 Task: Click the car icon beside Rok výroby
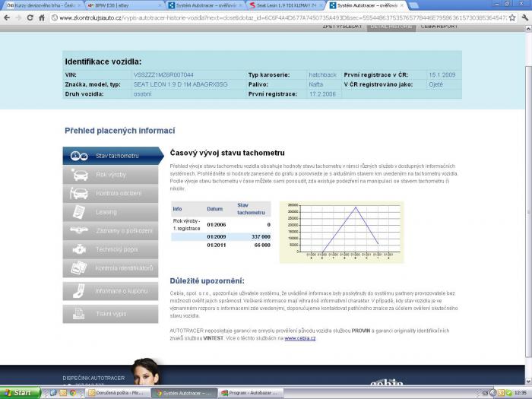[79, 175]
